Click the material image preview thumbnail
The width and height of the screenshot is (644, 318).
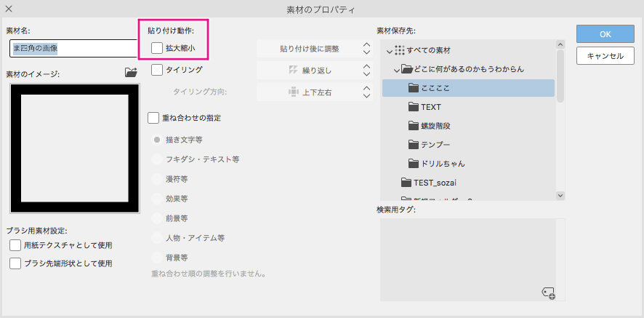click(x=75, y=148)
